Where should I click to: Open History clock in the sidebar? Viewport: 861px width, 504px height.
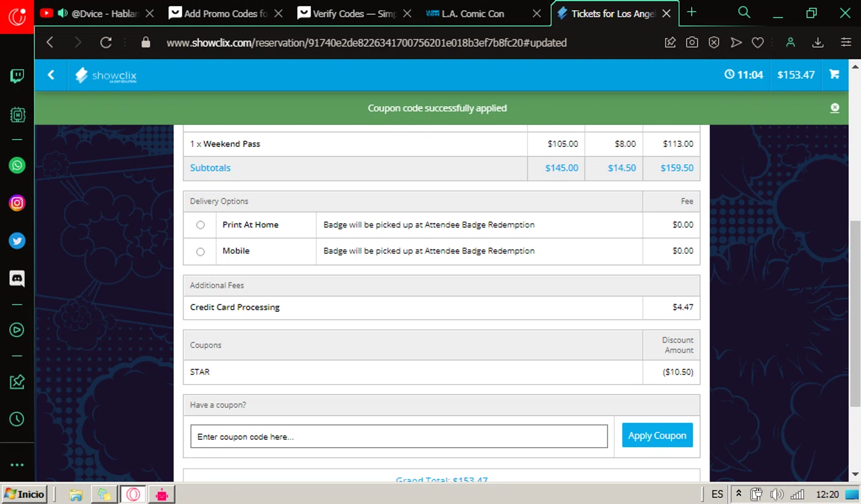tap(17, 419)
